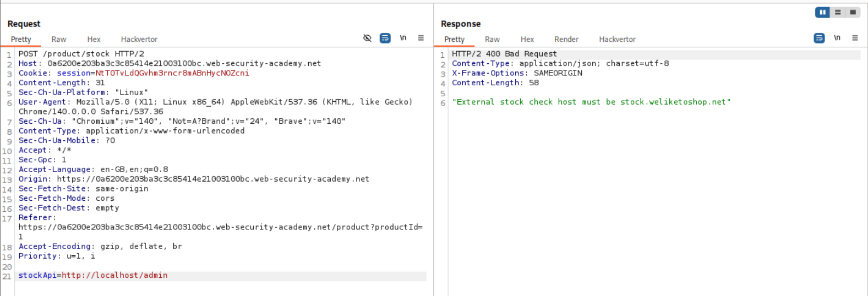Open the Response panel hamburger options menu
The image size is (868, 296).
click(x=855, y=38)
